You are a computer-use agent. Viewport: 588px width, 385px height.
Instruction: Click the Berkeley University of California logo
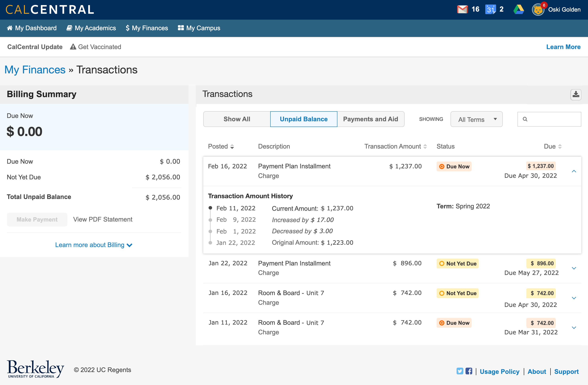point(35,369)
